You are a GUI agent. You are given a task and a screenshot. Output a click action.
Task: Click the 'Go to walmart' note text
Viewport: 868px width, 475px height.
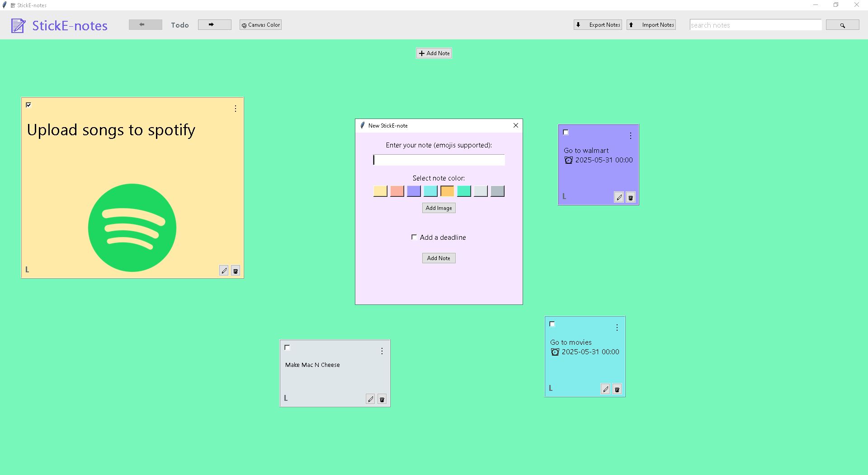pyautogui.click(x=586, y=150)
